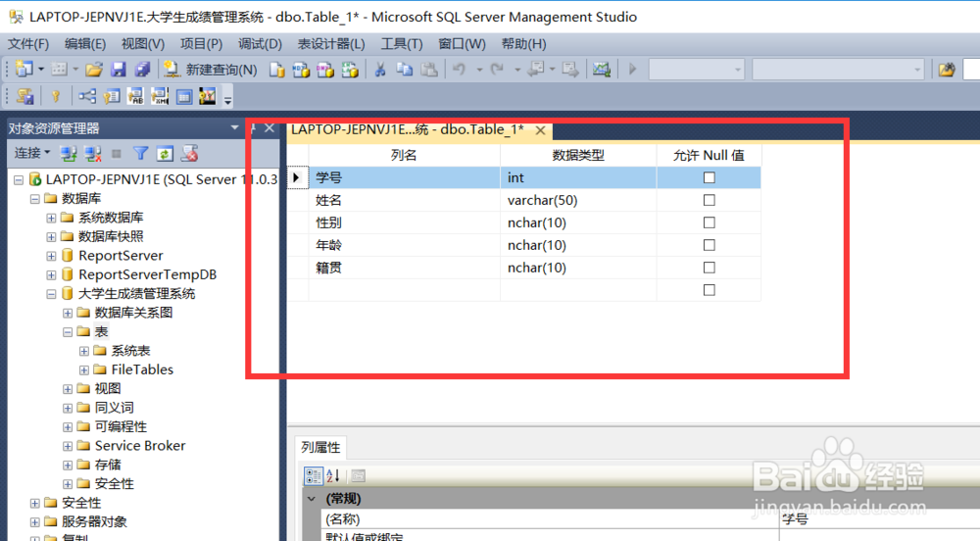Toggle Allow Null checkbox for 姓名

709,200
